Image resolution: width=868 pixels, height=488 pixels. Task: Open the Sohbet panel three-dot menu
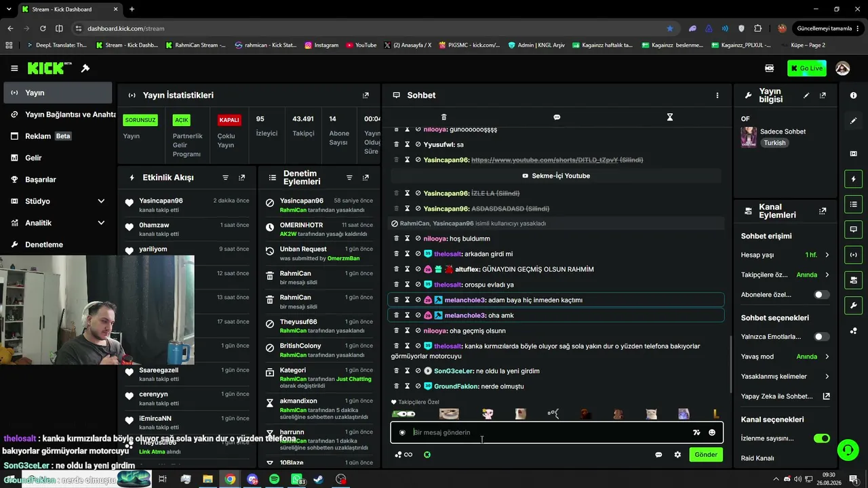(x=717, y=96)
